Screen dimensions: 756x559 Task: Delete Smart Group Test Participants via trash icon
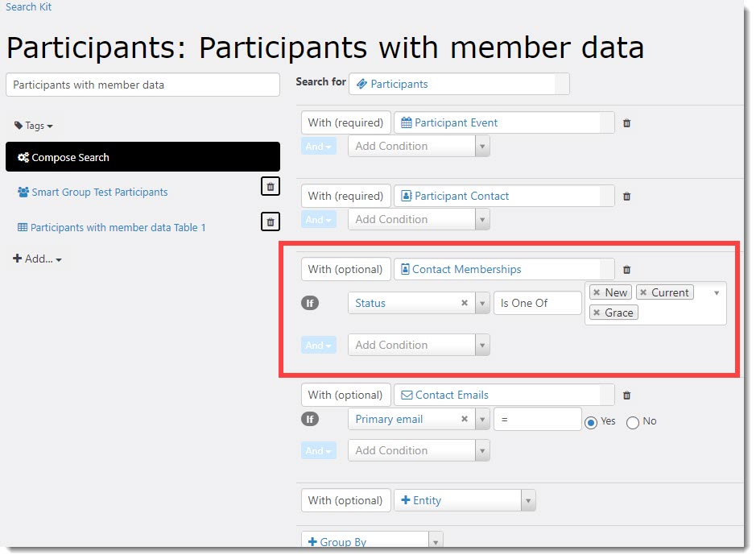point(271,187)
